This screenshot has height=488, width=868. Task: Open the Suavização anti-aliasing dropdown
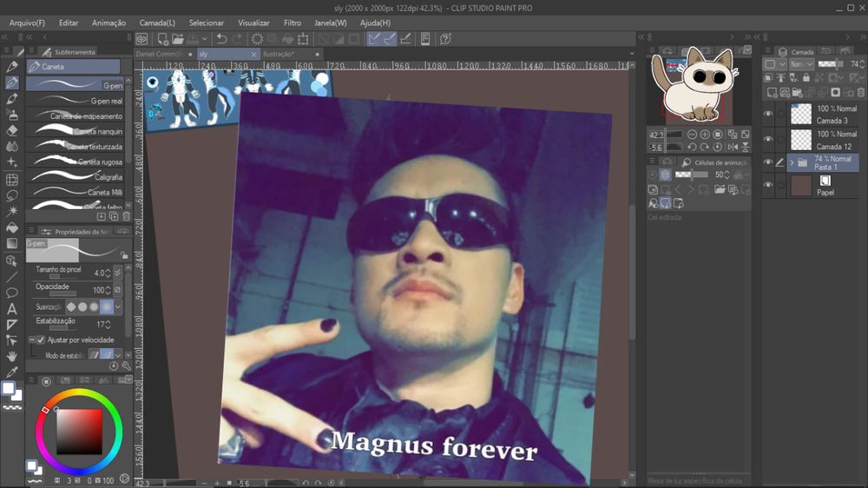[x=118, y=307]
